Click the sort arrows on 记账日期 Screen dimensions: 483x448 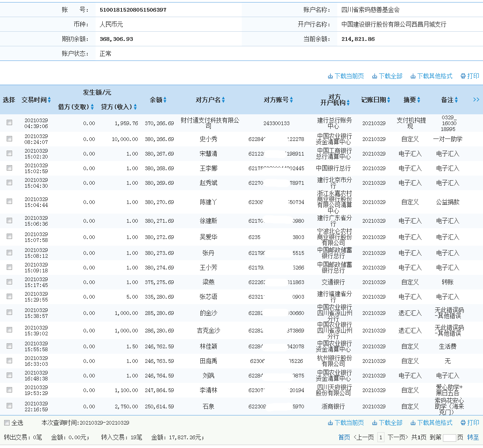pyautogui.click(x=389, y=100)
